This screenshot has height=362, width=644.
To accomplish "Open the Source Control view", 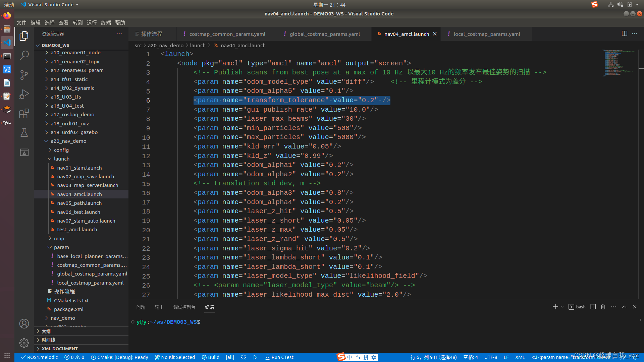I will [x=24, y=74].
